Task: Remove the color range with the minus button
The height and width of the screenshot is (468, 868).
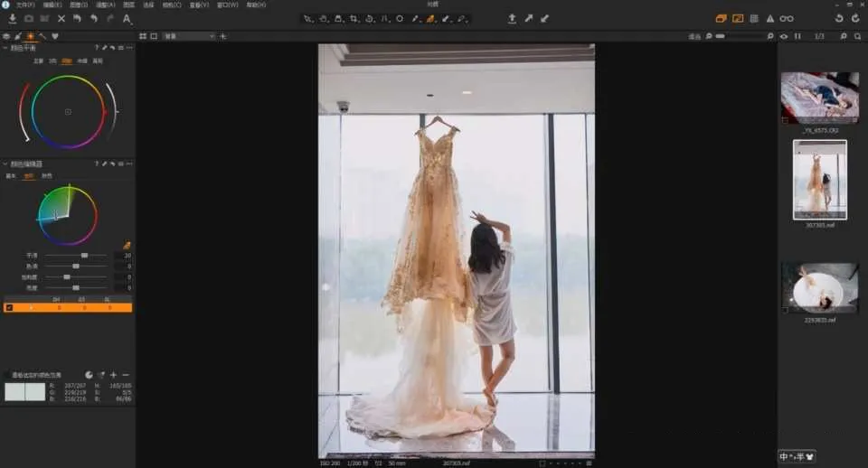Action: click(126, 375)
